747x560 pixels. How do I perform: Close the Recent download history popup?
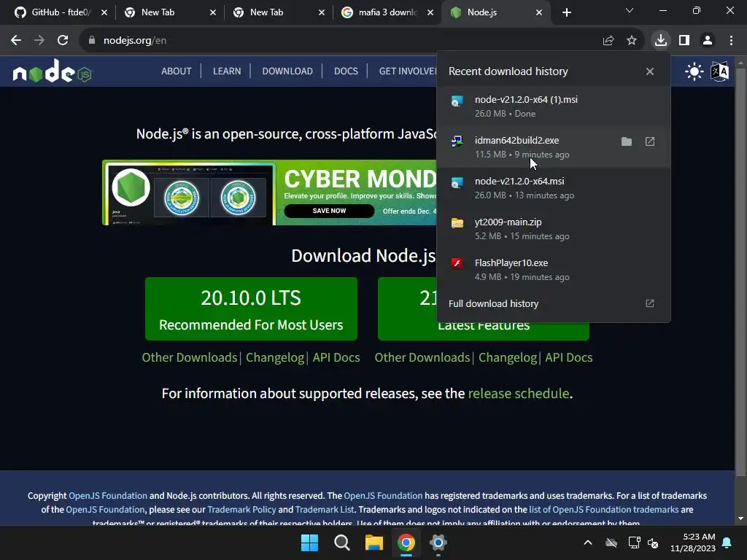650,71
